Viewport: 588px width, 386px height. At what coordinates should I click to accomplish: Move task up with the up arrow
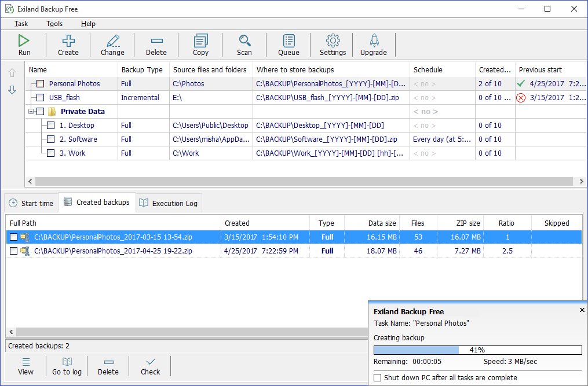[x=12, y=73]
